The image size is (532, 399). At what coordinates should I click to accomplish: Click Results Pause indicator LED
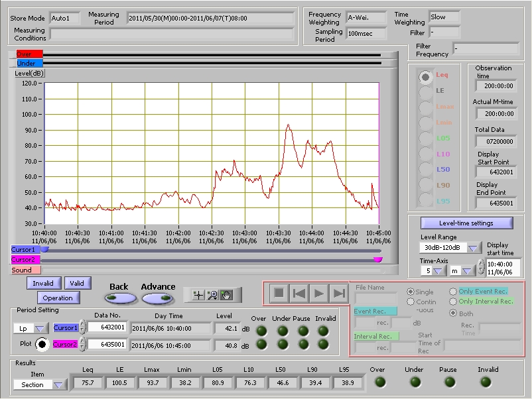450,382
